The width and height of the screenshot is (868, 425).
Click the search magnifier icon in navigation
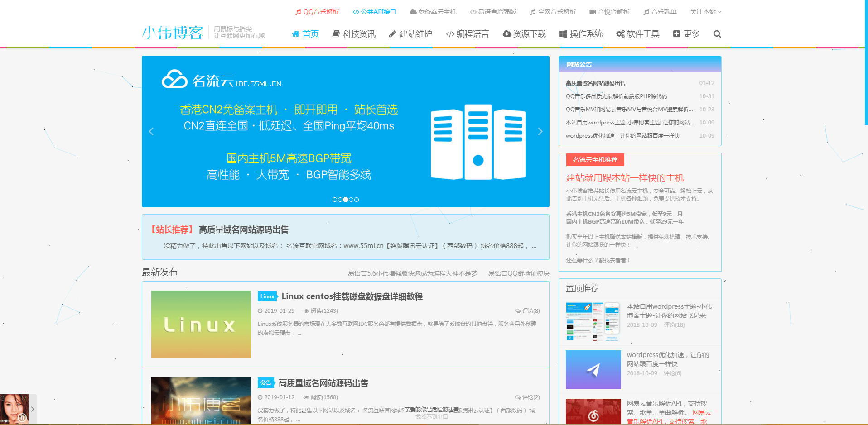point(717,34)
